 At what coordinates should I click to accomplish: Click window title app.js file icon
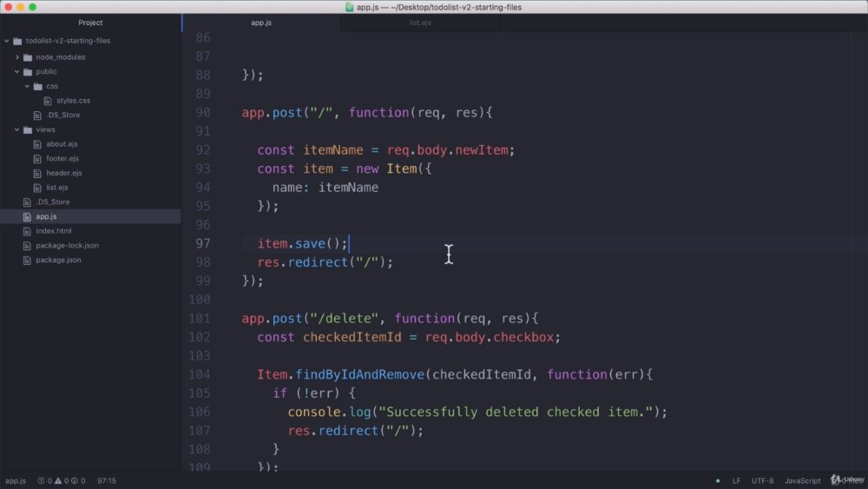pyautogui.click(x=349, y=7)
